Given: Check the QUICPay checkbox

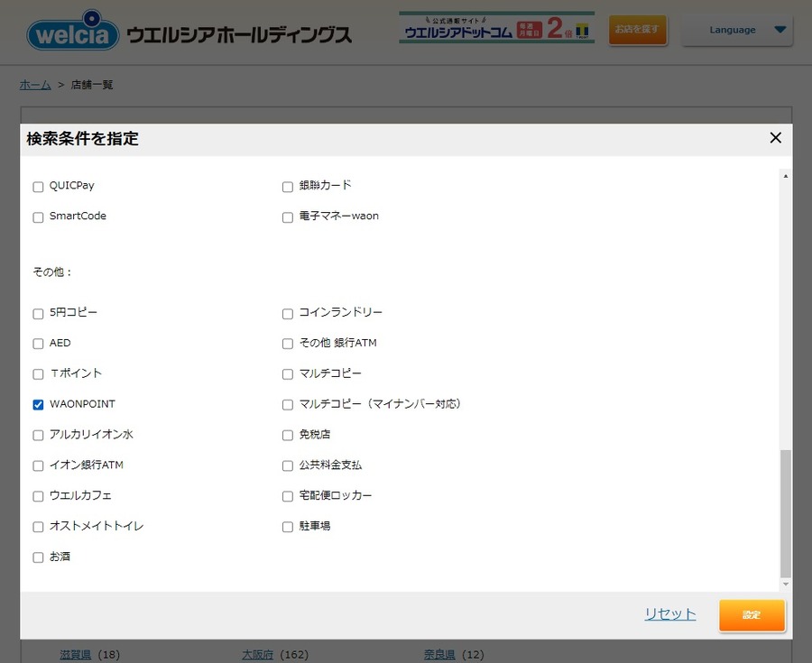Looking at the screenshot, I should click(38, 187).
